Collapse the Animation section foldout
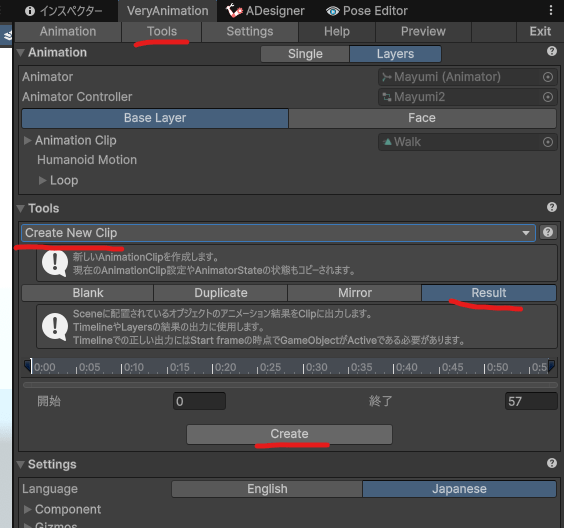Viewport: 564px width, 528px height. pyautogui.click(x=21, y=53)
